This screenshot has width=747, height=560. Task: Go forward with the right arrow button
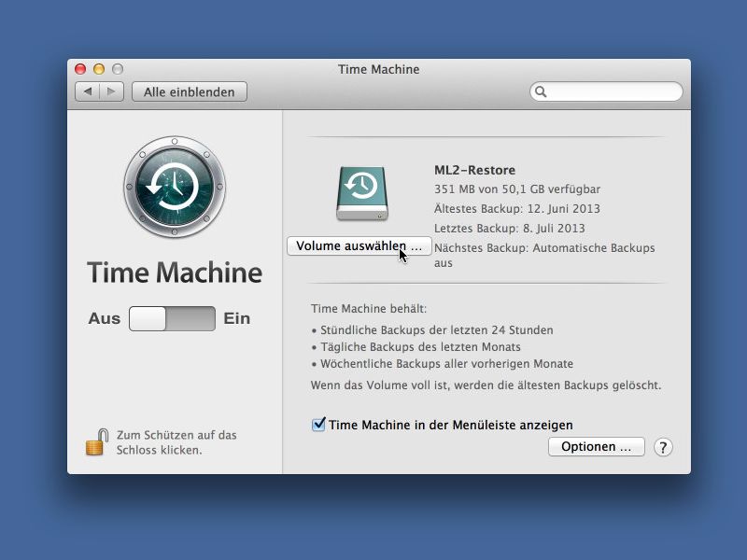pos(111,91)
